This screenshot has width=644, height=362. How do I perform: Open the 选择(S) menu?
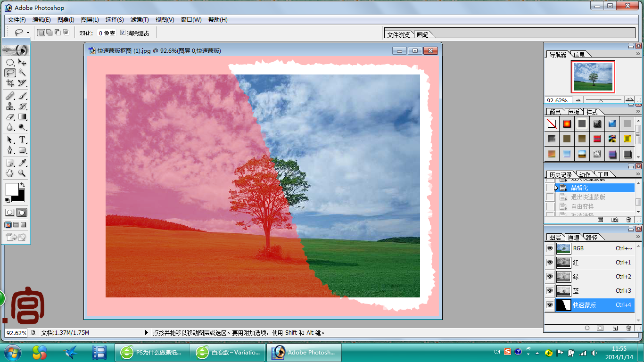tap(115, 20)
